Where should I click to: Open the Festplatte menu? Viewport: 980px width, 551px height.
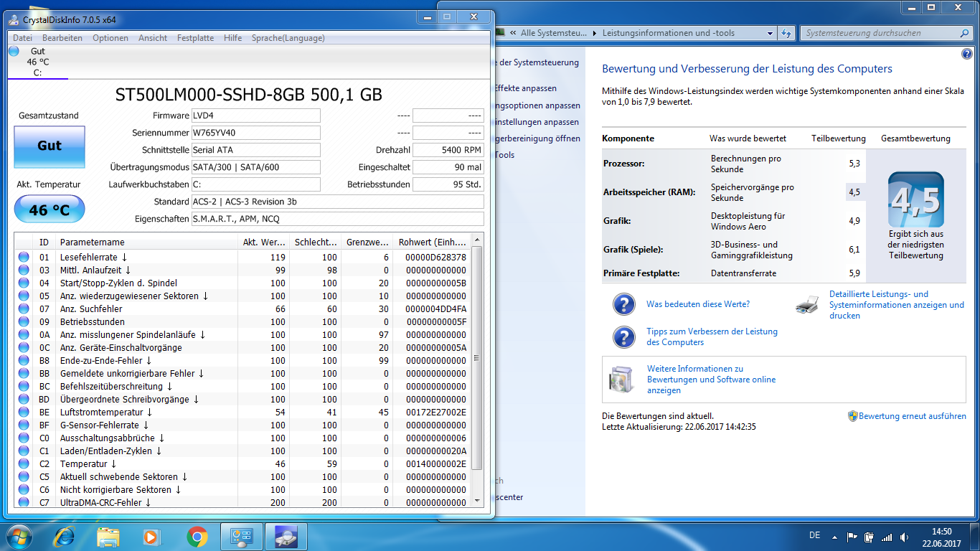(195, 38)
